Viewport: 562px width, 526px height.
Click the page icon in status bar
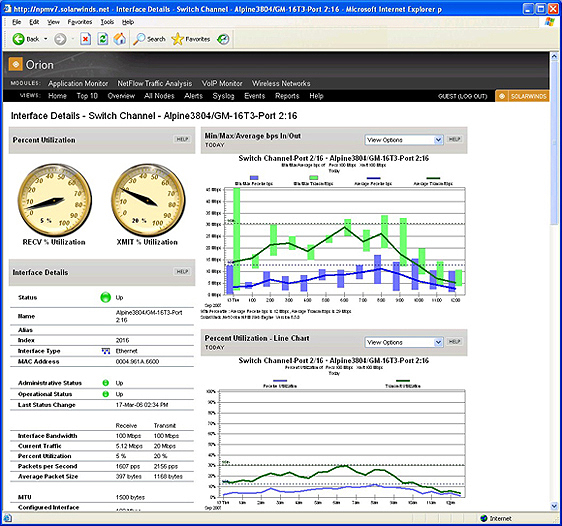coord(8,518)
